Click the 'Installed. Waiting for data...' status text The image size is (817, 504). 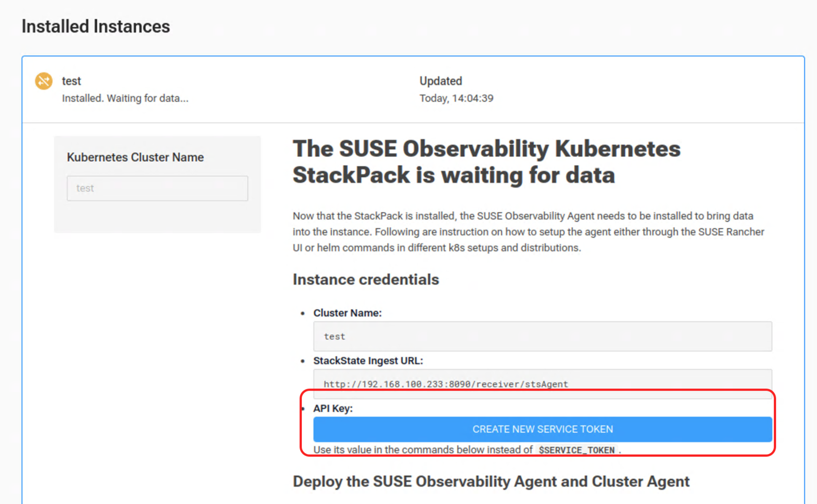coord(125,98)
